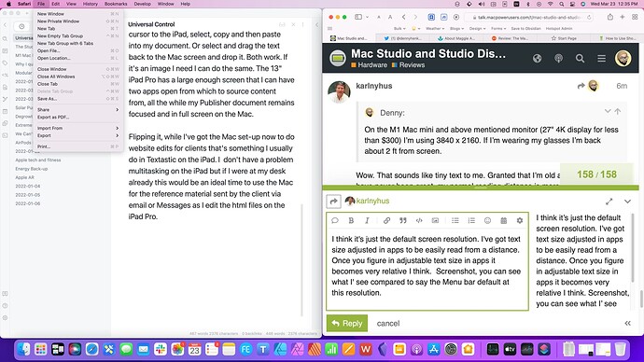Open karlnyhus profile name link in post
Screen dimensions: 644x362
point(373,86)
